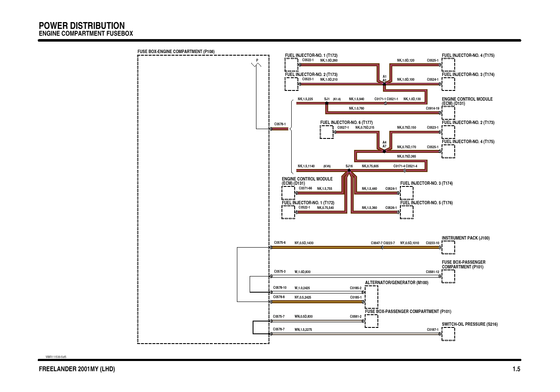This screenshot has height=392, width=560.
Task: Click the C0914-19 ECM connector label
Action: click(432, 109)
